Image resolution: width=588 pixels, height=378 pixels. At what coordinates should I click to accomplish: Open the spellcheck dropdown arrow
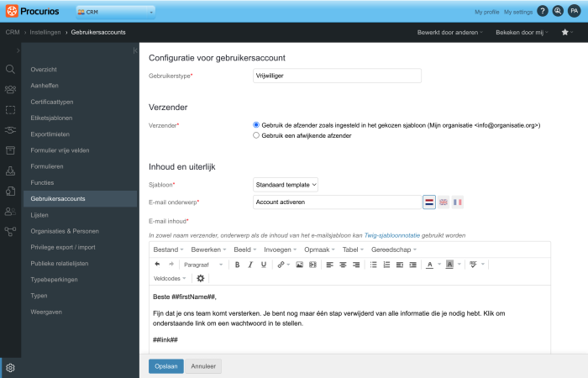click(483, 265)
